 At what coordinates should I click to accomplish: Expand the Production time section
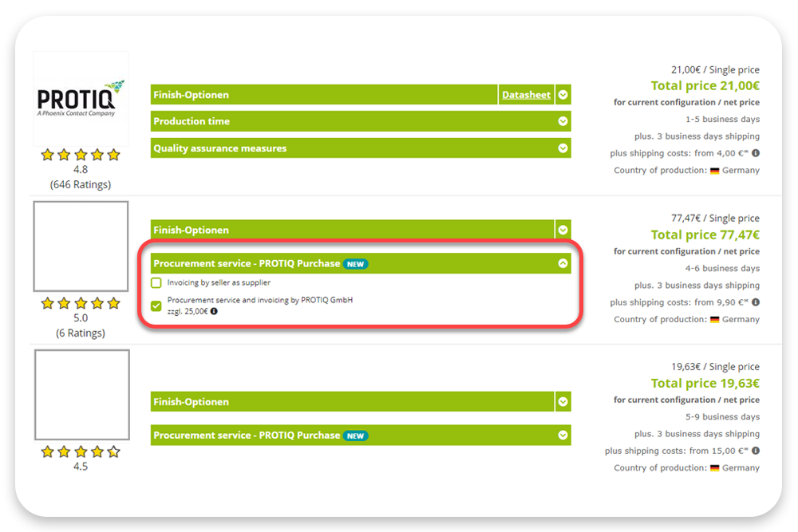[x=563, y=121]
